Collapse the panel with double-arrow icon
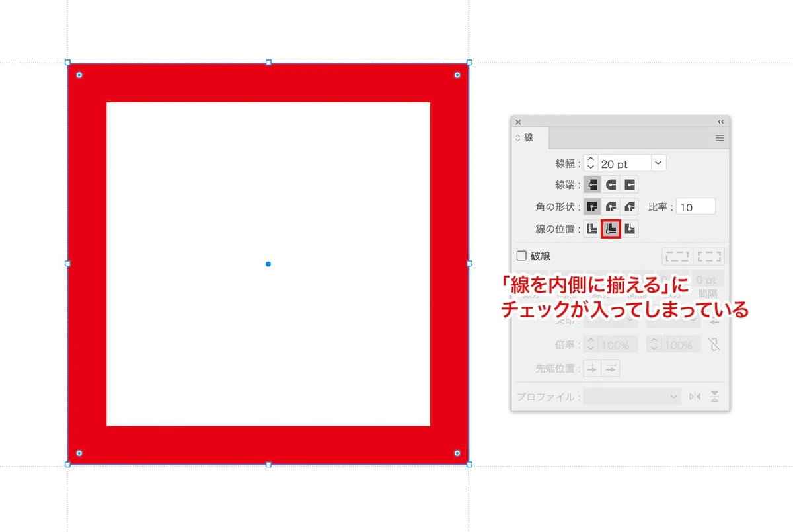 (720, 122)
